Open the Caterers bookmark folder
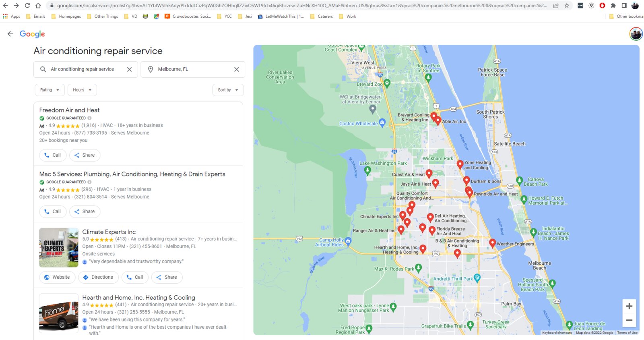Viewport: 644px width, 340px height. click(321, 17)
